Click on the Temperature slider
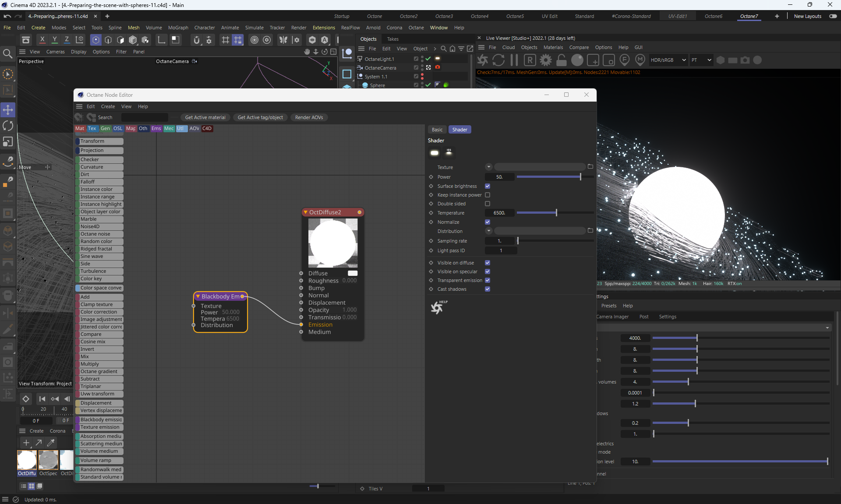Viewport: 841px width, 504px height. click(555, 213)
